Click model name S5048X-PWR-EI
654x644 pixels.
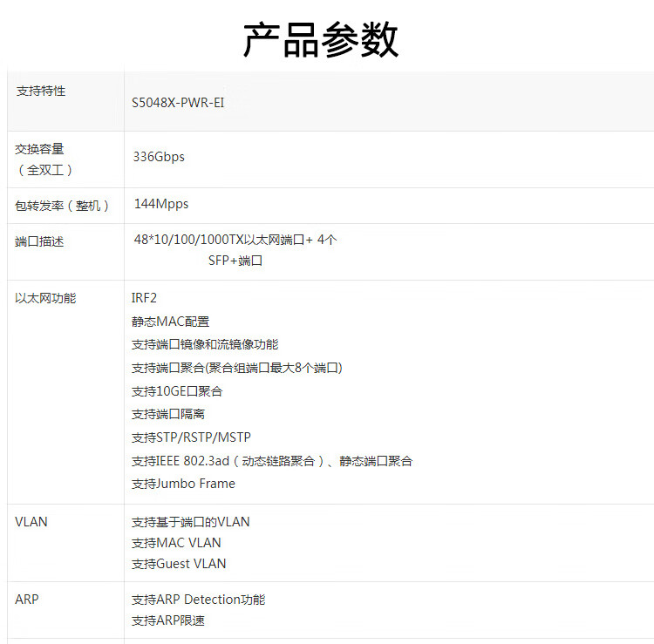click(178, 103)
